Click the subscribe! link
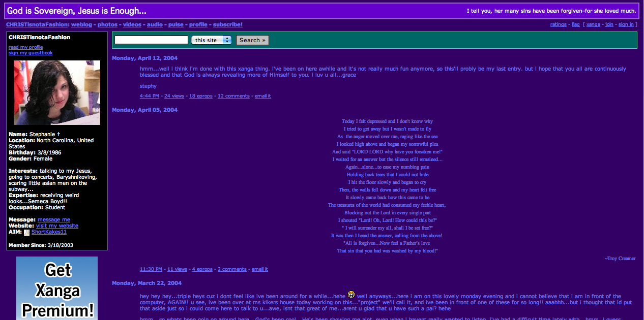This screenshot has height=320, width=644. pos(227,24)
